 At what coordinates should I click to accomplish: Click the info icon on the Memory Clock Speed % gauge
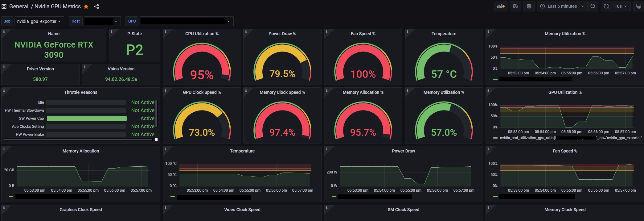pos(246,90)
